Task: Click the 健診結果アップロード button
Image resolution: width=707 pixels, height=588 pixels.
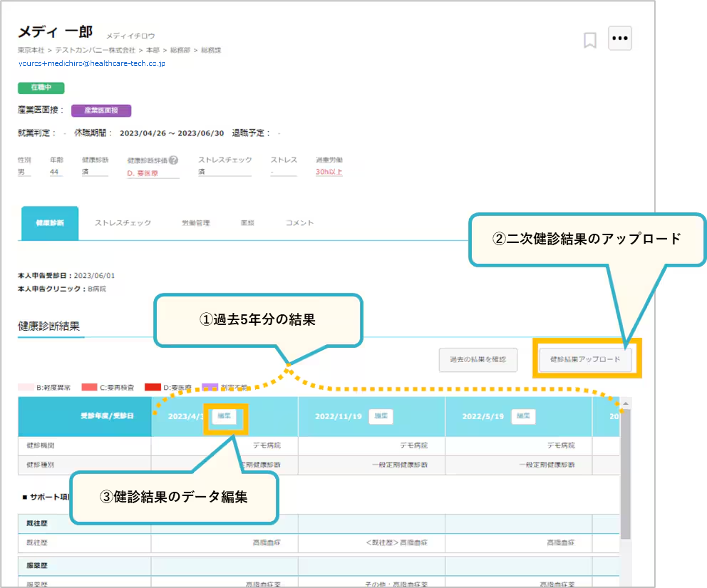Action: tap(585, 359)
